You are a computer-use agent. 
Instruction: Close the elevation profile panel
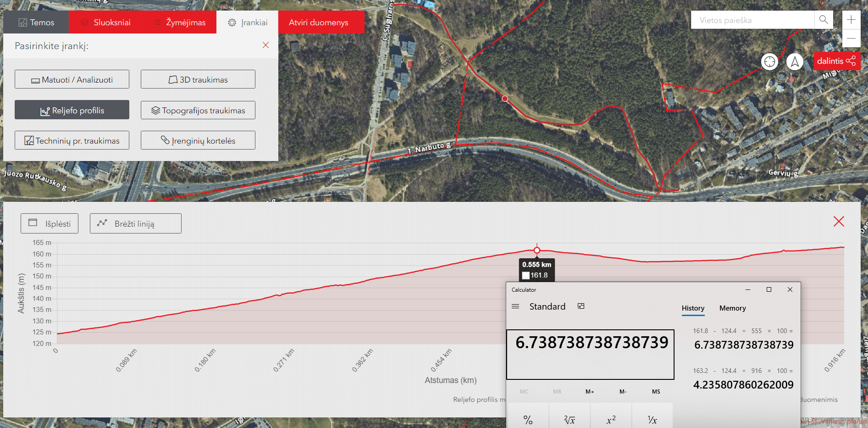[839, 222]
